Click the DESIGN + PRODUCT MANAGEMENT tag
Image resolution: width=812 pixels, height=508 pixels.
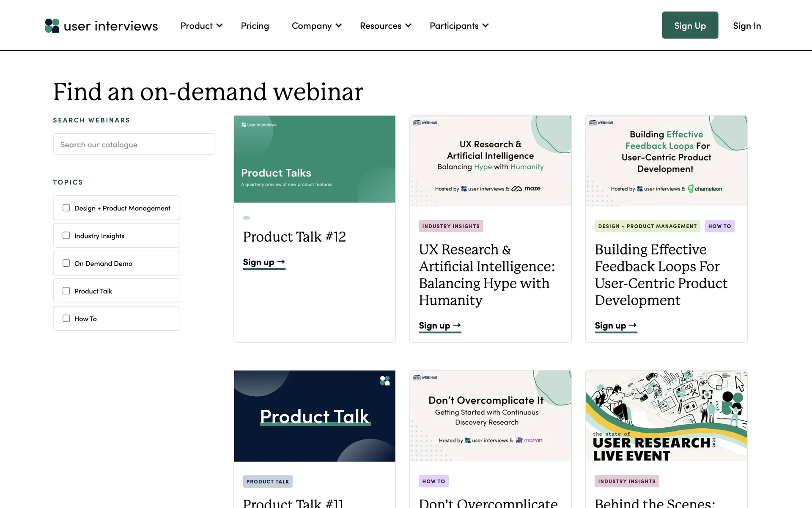pos(647,226)
